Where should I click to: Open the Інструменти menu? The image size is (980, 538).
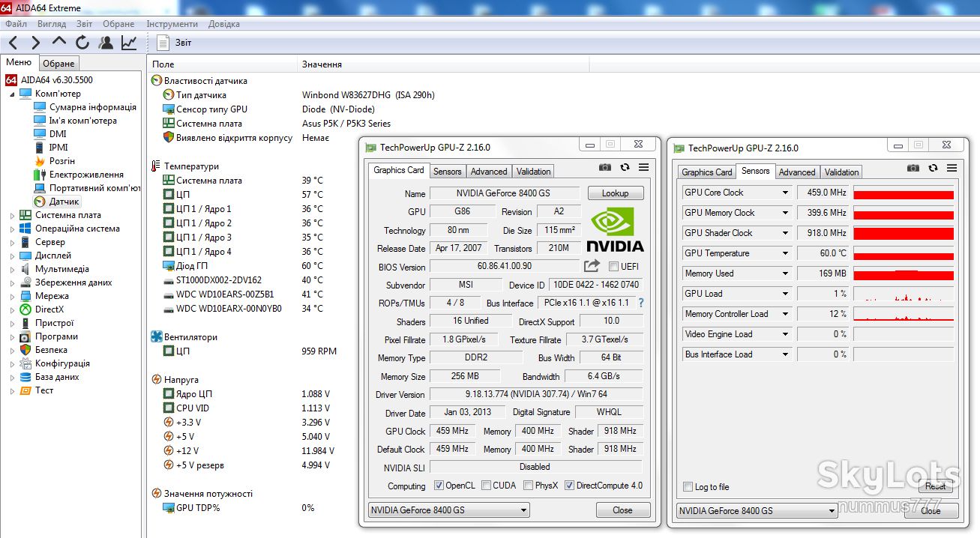point(172,24)
